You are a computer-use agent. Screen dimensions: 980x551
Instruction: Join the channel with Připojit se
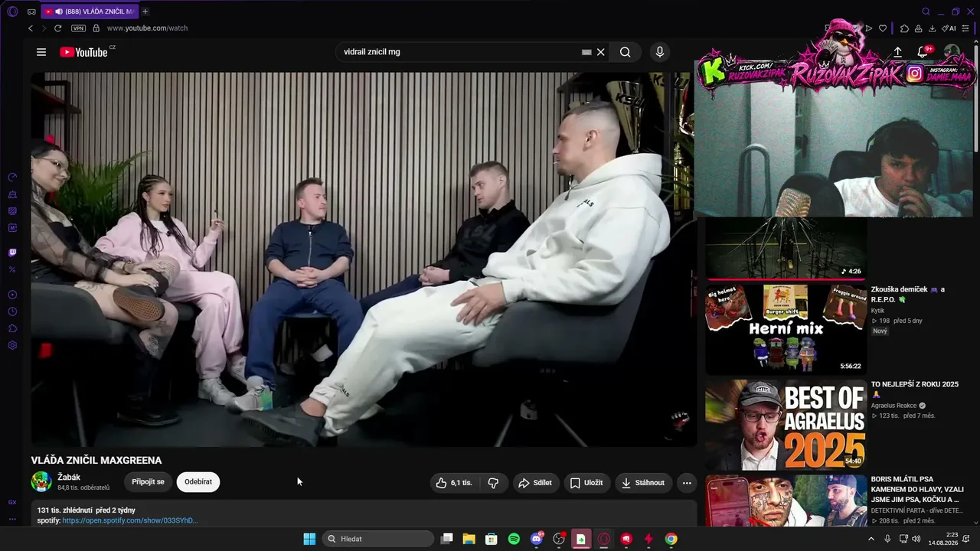click(148, 482)
